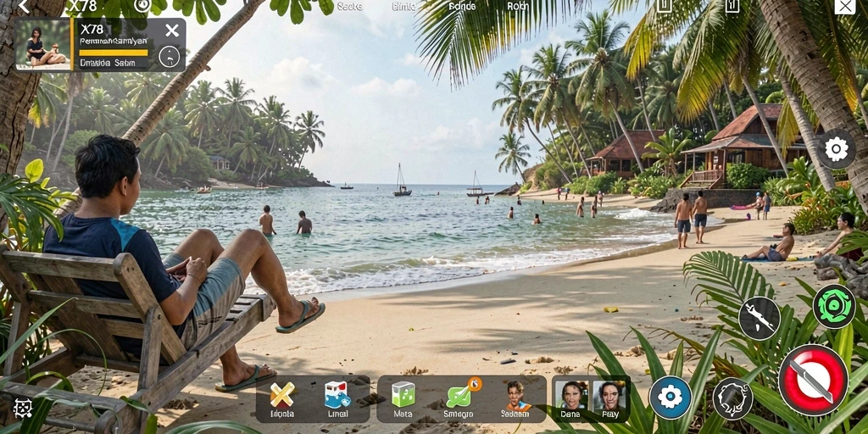Go back with the top-left arrow
The height and width of the screenshot is (434, 868).
(23, 6)
